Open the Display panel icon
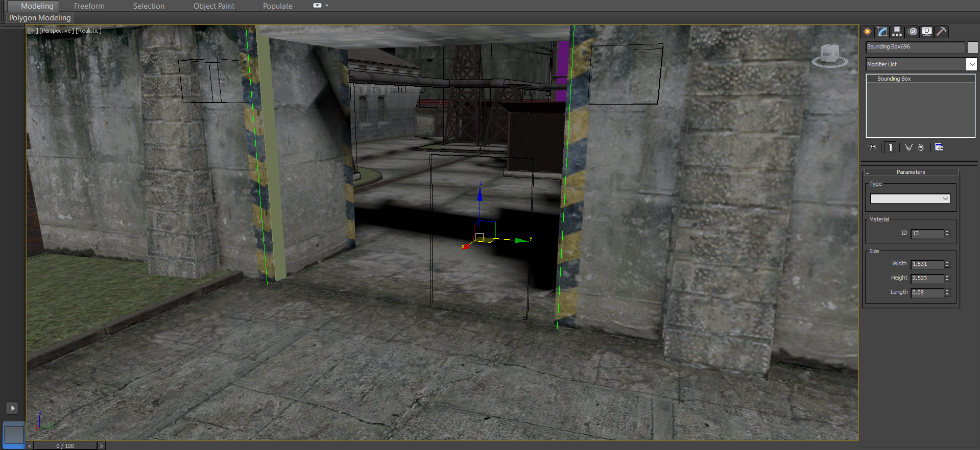The height and width of the screenshot is (450, 980). (x=926, y=32)
